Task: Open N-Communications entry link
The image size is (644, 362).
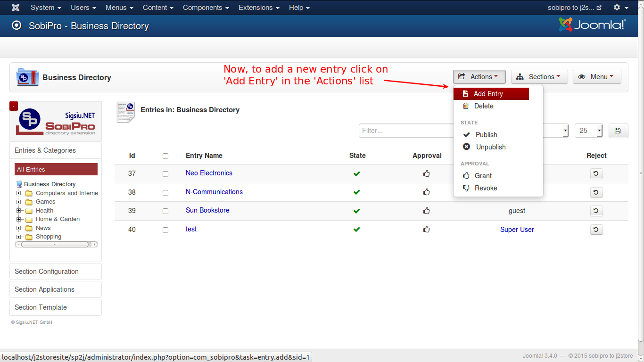Action: (214, 192)
